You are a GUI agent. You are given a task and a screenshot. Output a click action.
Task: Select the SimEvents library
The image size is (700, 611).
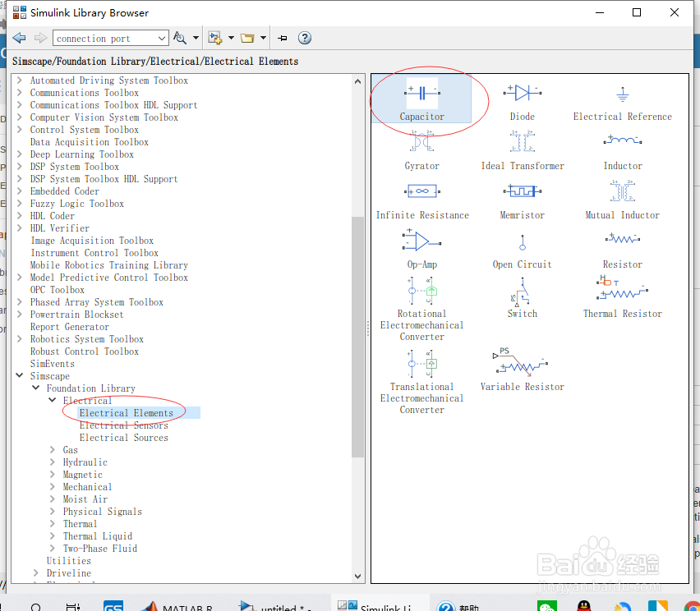53,364
